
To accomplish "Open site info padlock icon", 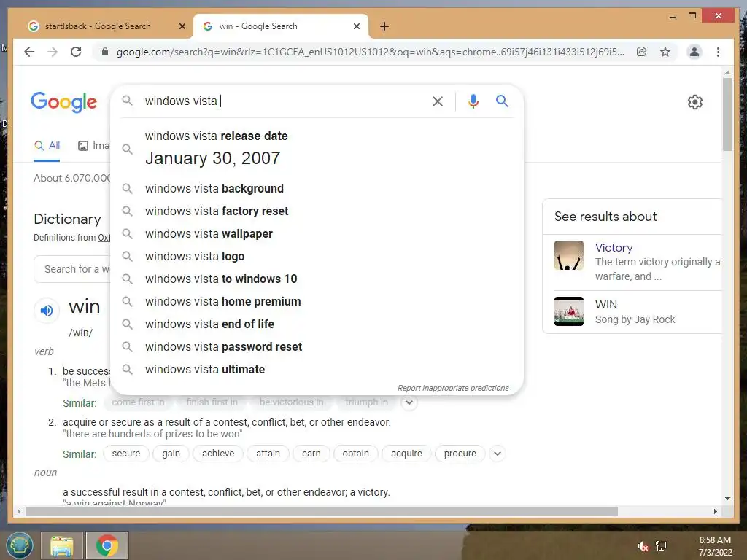I will 105,52.
